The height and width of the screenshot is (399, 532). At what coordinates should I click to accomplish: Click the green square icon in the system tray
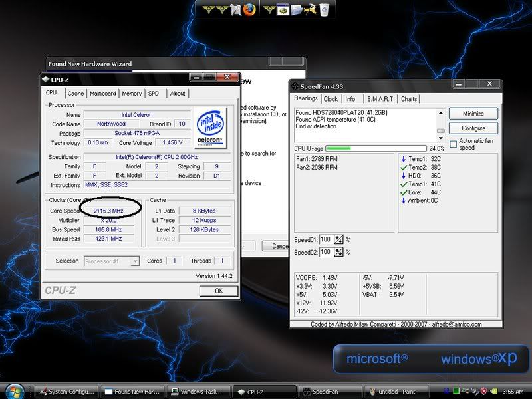click(x=456, y=390)
